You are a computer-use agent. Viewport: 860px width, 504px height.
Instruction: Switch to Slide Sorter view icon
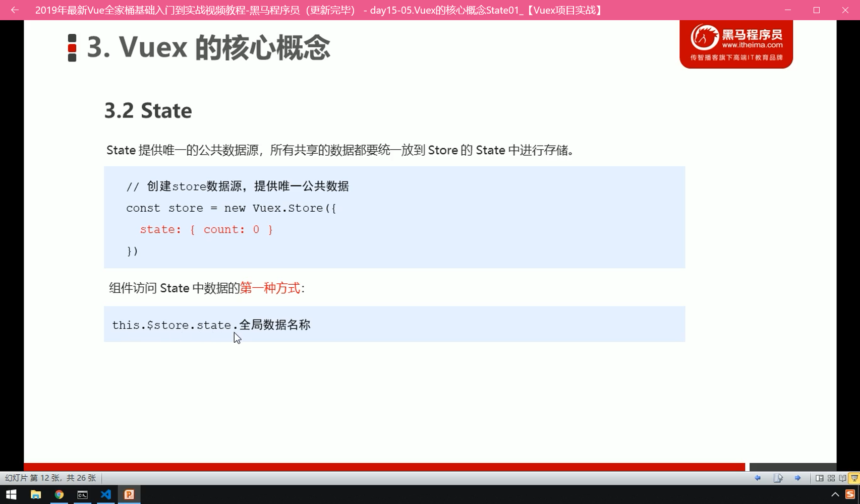click(x=831, y=478)
